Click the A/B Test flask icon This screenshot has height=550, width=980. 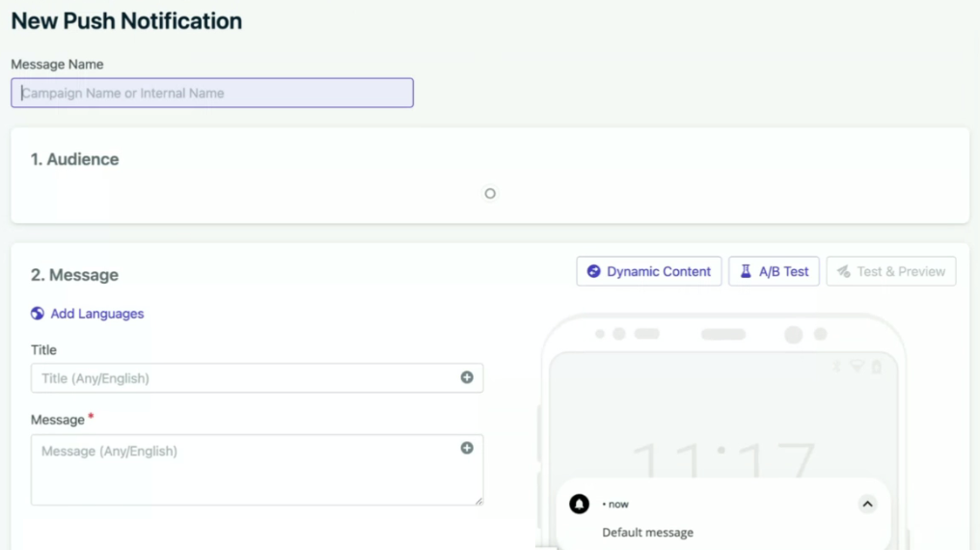746,271
